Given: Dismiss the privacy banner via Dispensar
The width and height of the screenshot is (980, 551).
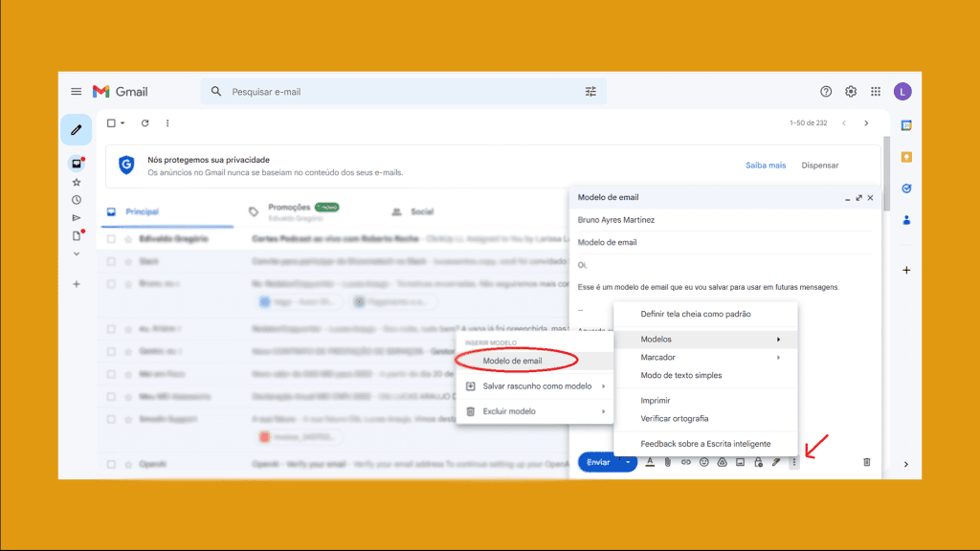Looking at the screenshot, I should click(x=819, y=165).
